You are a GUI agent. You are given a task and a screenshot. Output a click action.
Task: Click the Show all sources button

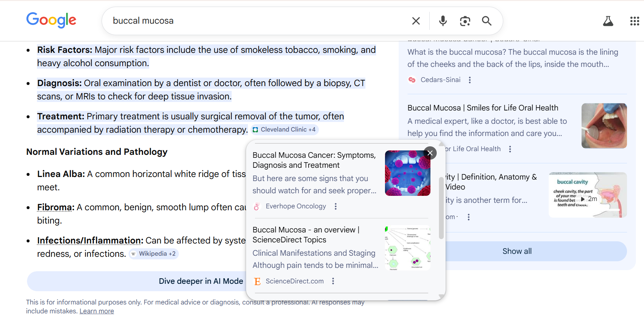tap(517, 251)
